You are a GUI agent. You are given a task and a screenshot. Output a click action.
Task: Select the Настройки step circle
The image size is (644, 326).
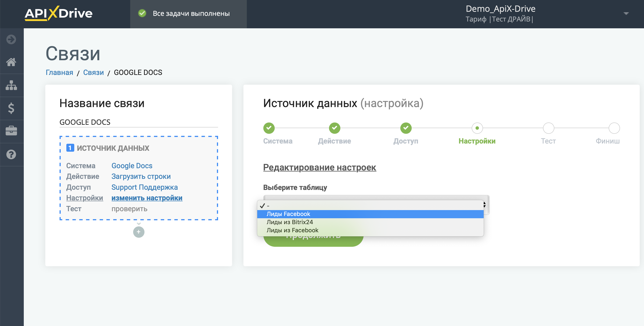point(477,128)
